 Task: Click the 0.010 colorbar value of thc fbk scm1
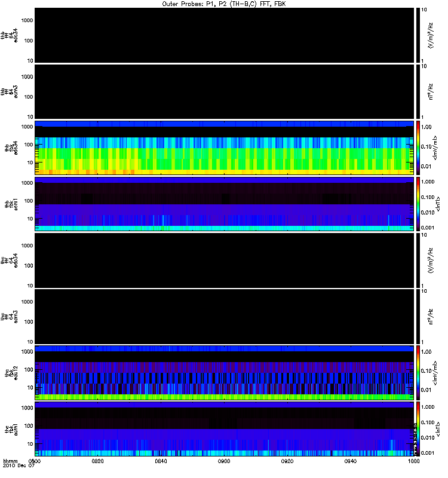click(428, 438)
